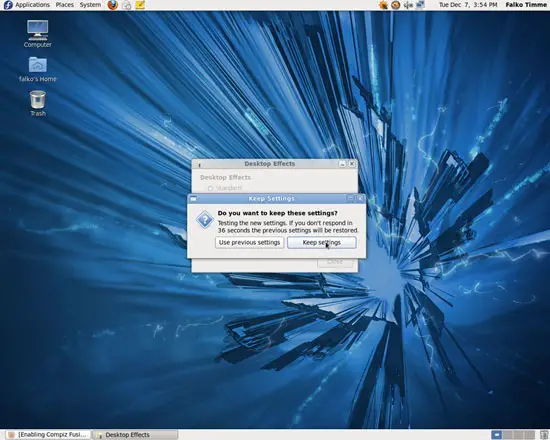Select the Standard radio option

click(210, 188)
